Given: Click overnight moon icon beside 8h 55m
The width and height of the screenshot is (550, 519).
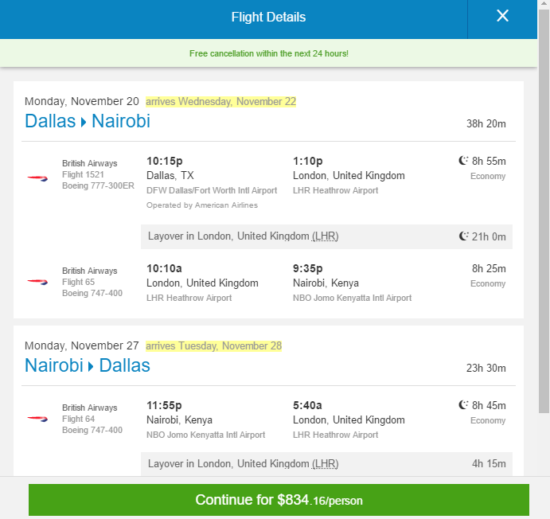Looking at the screenshot, I should 463,161.
